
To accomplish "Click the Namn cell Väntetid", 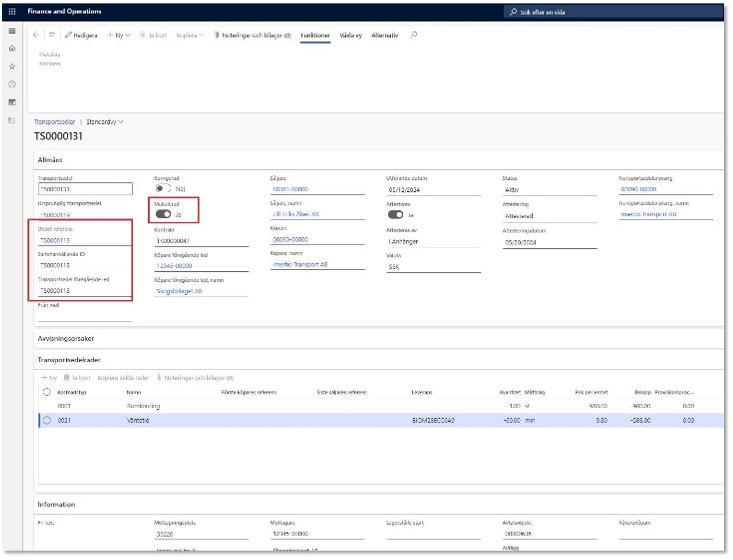I will 138,421.
